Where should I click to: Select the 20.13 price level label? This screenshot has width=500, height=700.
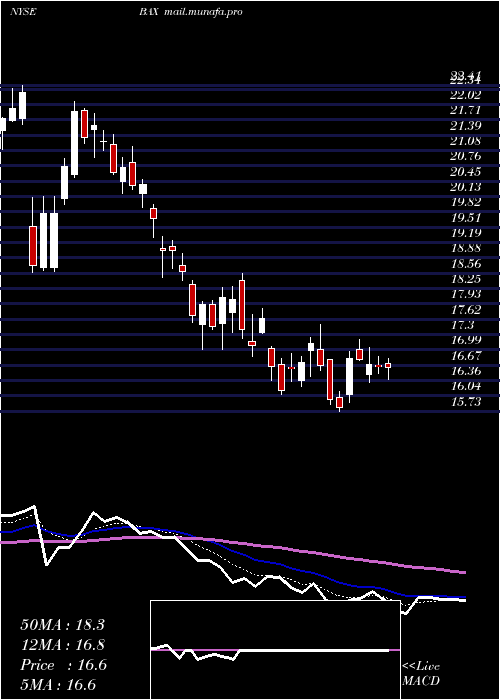(465, 187)
